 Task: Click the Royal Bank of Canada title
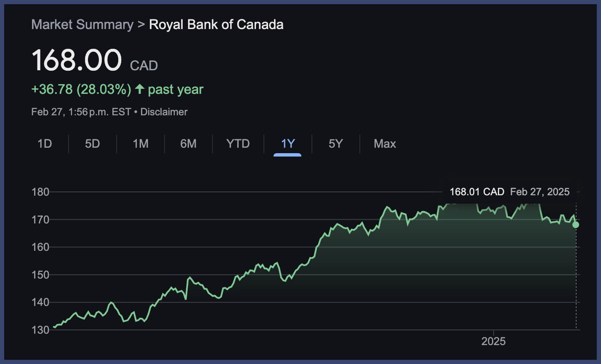click(x=216, y=24)
